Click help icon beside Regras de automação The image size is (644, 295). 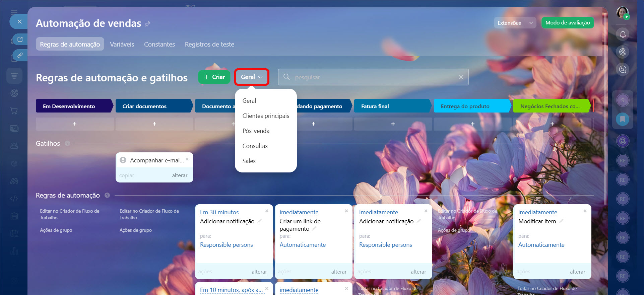click(107, 195)
